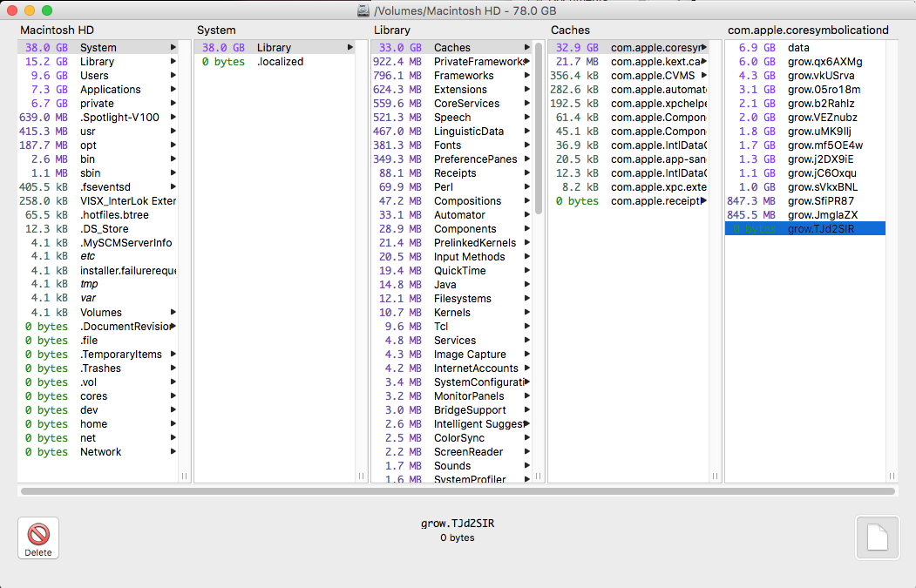This screenshot has width=916, height=588.
Task: Click resize handle of Caches column
Action: click(715, 476)
